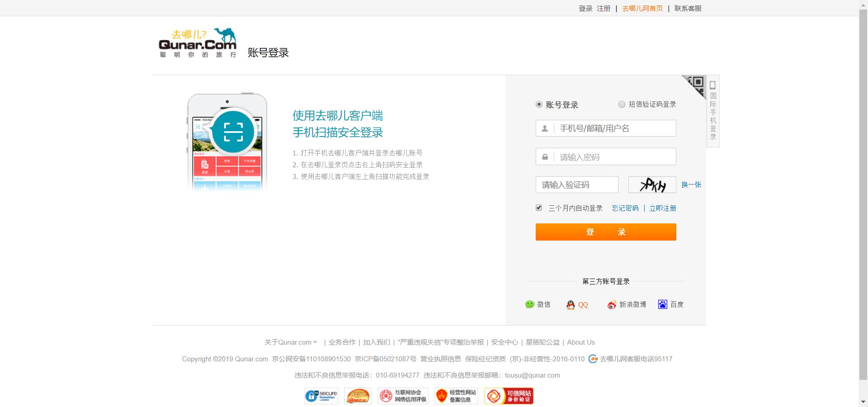Click the scrollbar down arrow
This screenshot has width=868, height=407.
[863, 402]
